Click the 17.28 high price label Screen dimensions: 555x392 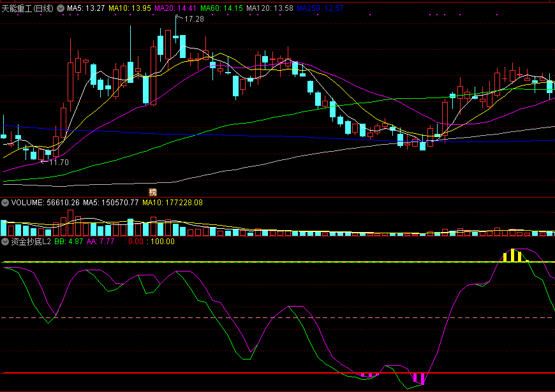(x=195, y=19)
